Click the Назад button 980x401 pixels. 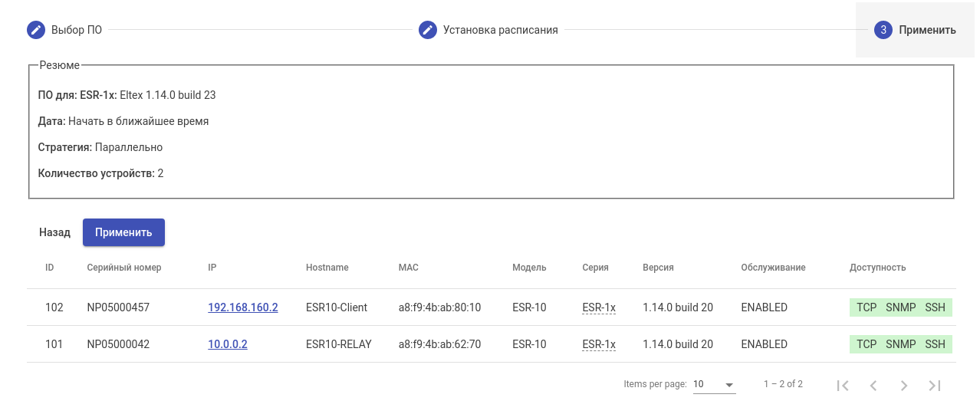pyautogui.click(x=54, y=232)
